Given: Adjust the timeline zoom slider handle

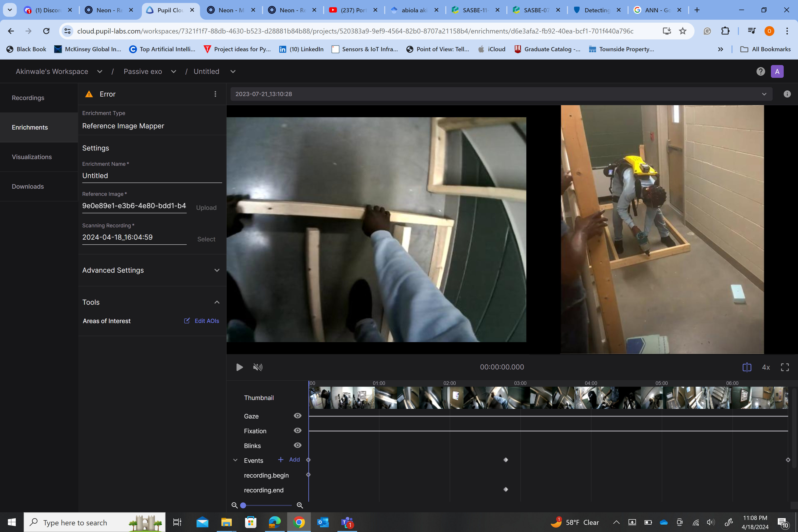Looking at the screenshot, I should pyautogui.click(x=243, y=505).
